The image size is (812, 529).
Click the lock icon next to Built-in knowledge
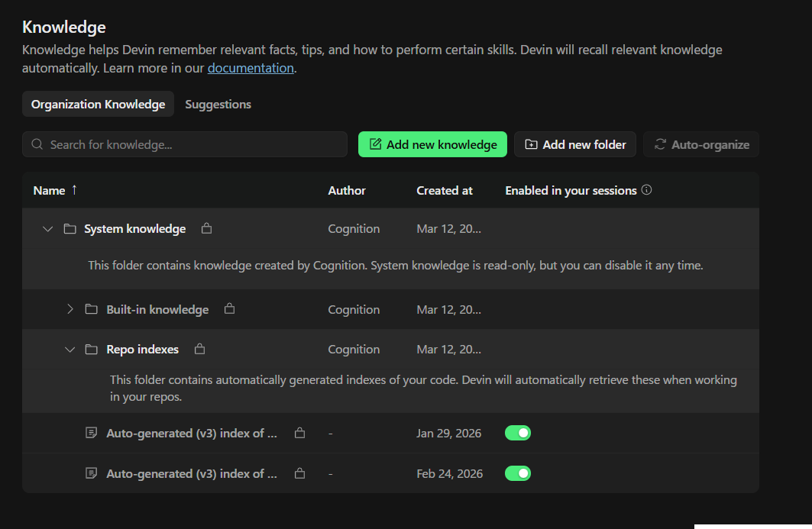[x=229, y=309]
